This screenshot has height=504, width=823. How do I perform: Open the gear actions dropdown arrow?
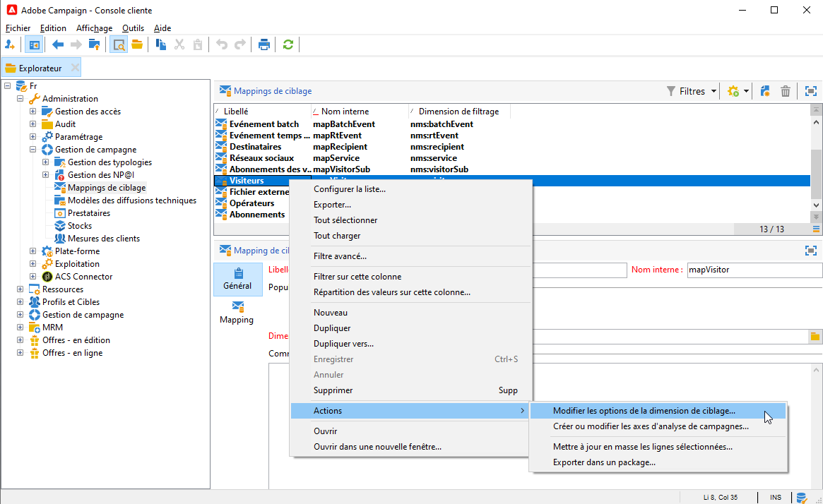746,91
